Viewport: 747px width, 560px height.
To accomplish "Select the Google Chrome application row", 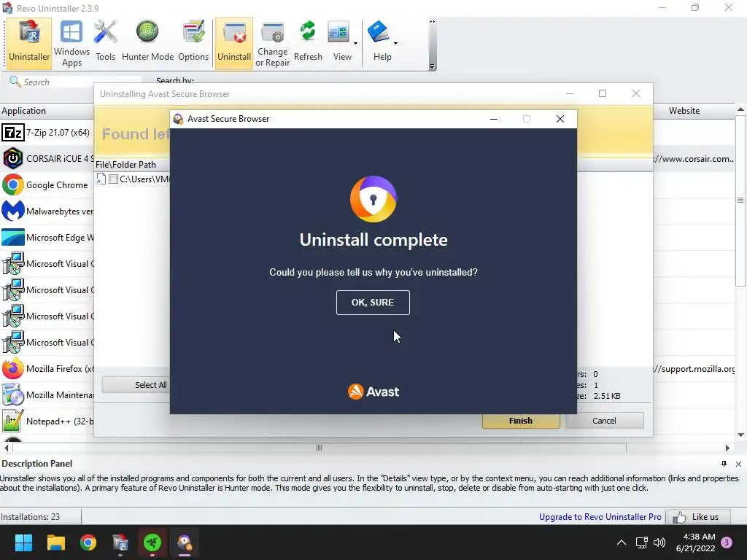I will pos(47,184).
